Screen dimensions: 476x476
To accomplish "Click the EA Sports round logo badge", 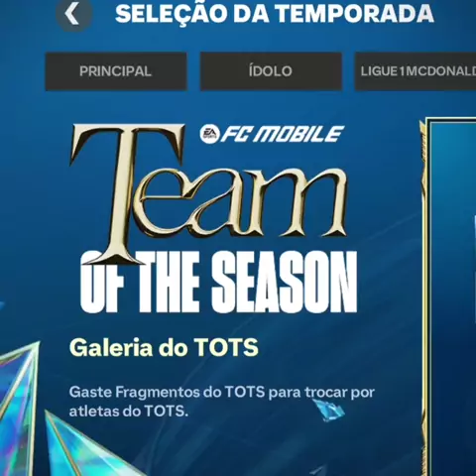I will (x=209, y=134).
